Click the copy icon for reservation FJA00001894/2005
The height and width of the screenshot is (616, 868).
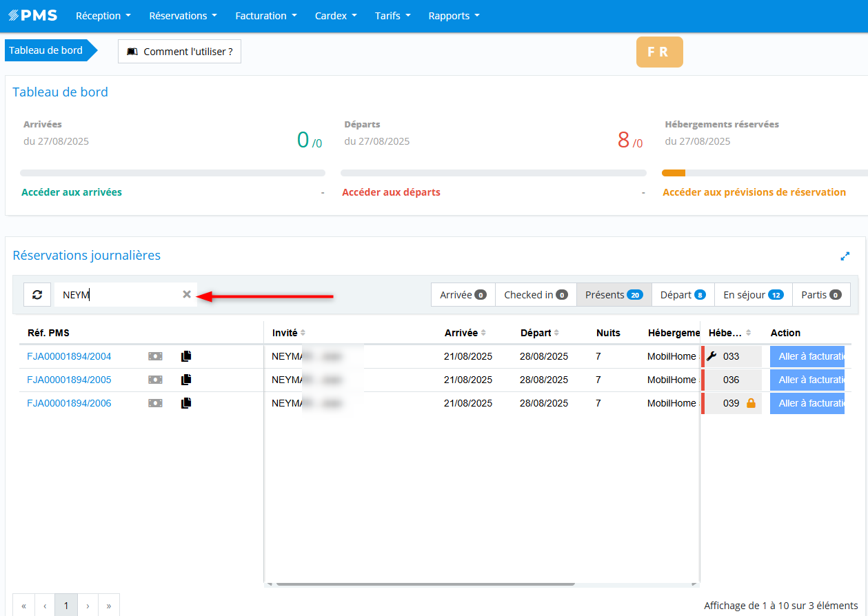[186, 380]
